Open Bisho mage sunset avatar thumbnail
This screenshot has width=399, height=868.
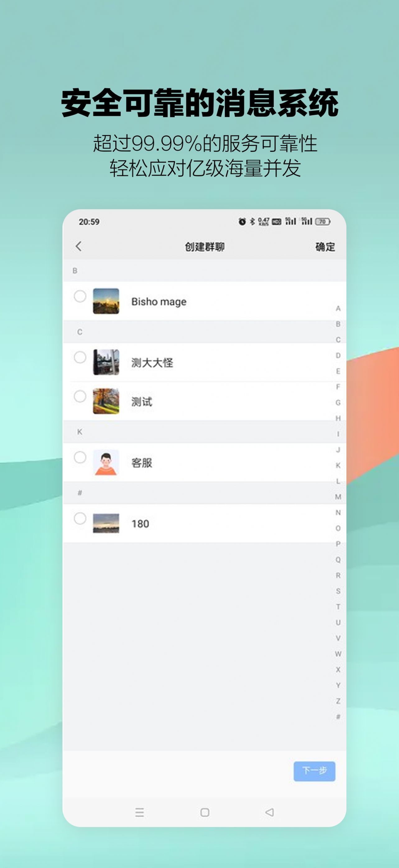[106, 301]
